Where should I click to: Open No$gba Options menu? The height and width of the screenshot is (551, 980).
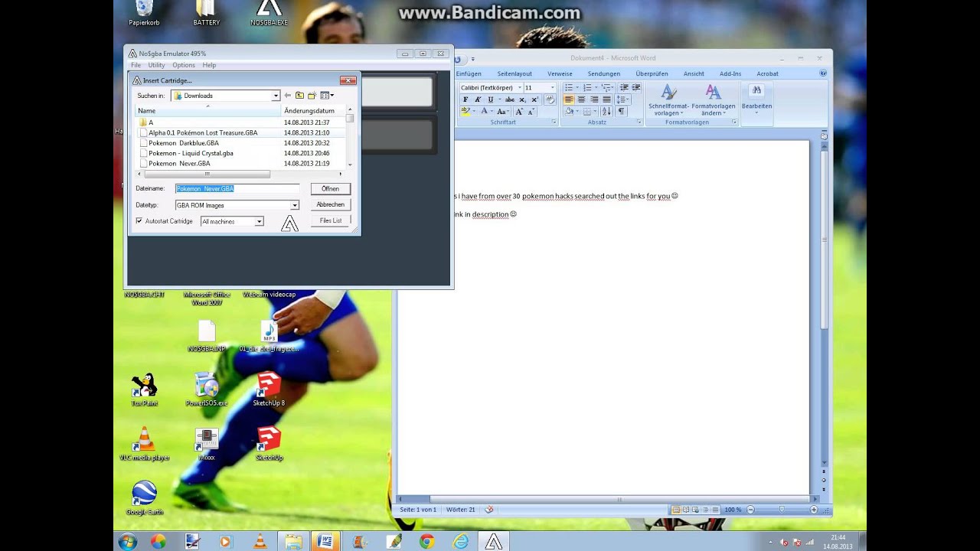tap(184, 65)
